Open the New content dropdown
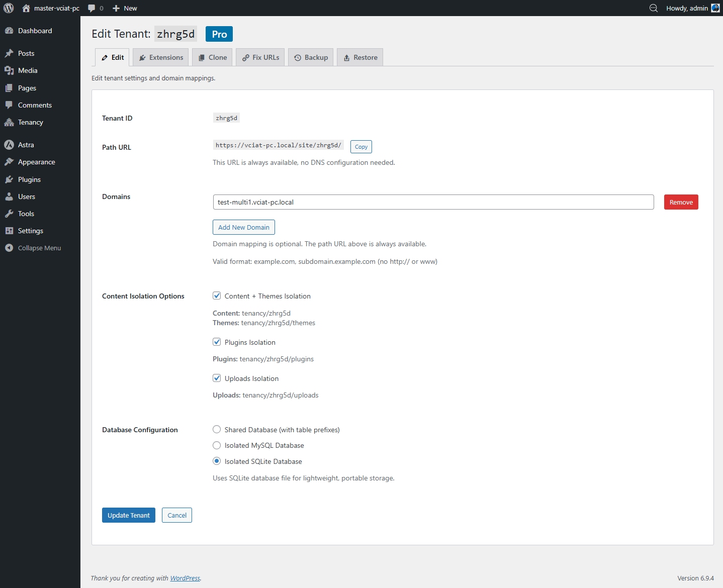Screen dimensions: 723x588 tap(124, 8)
